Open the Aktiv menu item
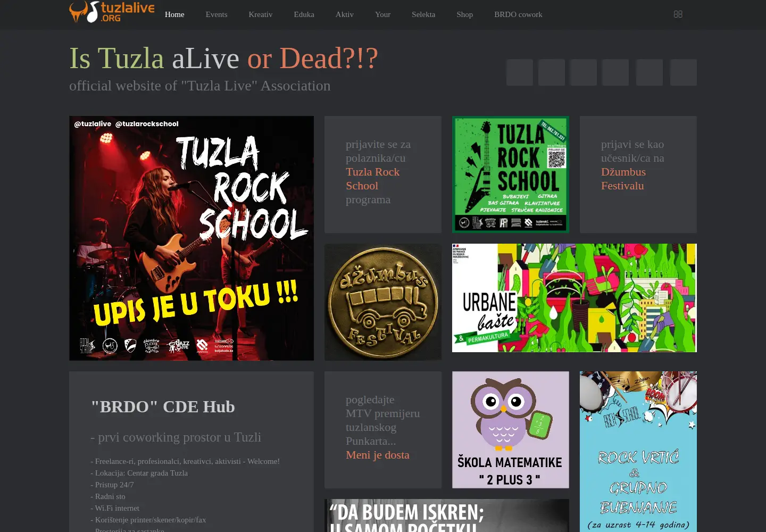 (x=345, y=14)
